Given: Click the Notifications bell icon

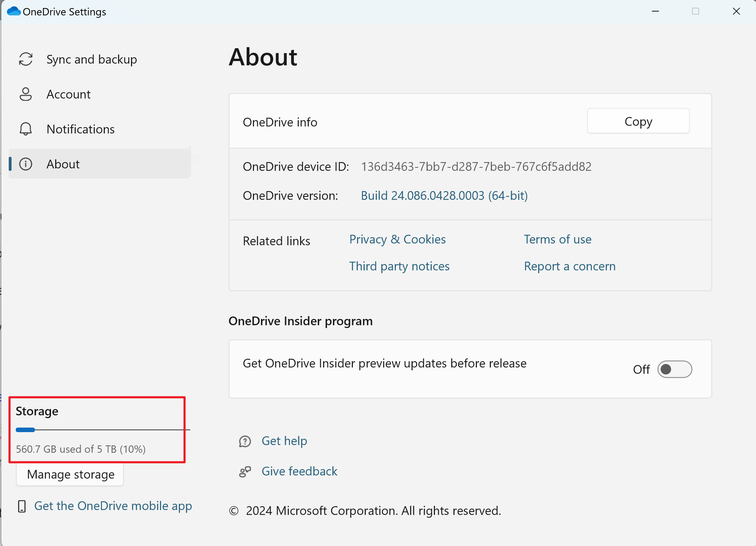Looking at the screenshot, I should tap(26, 129).
